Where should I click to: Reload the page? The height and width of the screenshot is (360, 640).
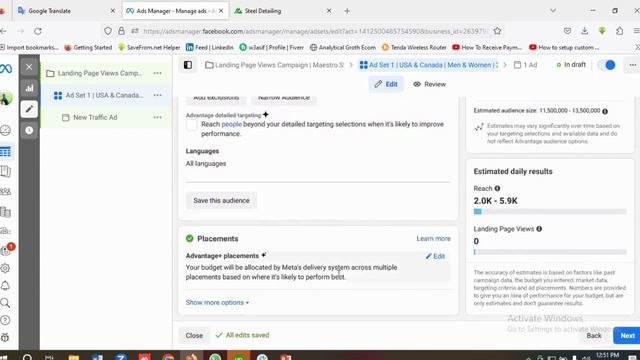coord(38,31)
